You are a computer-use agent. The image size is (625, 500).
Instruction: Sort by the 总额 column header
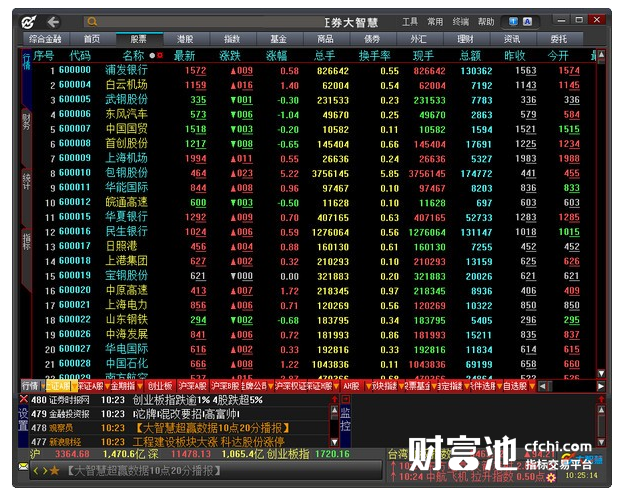(470, 56)
